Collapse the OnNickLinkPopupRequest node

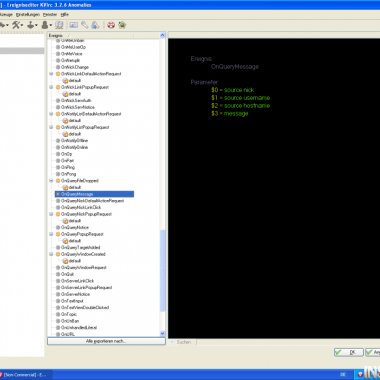tap(51, 87)
